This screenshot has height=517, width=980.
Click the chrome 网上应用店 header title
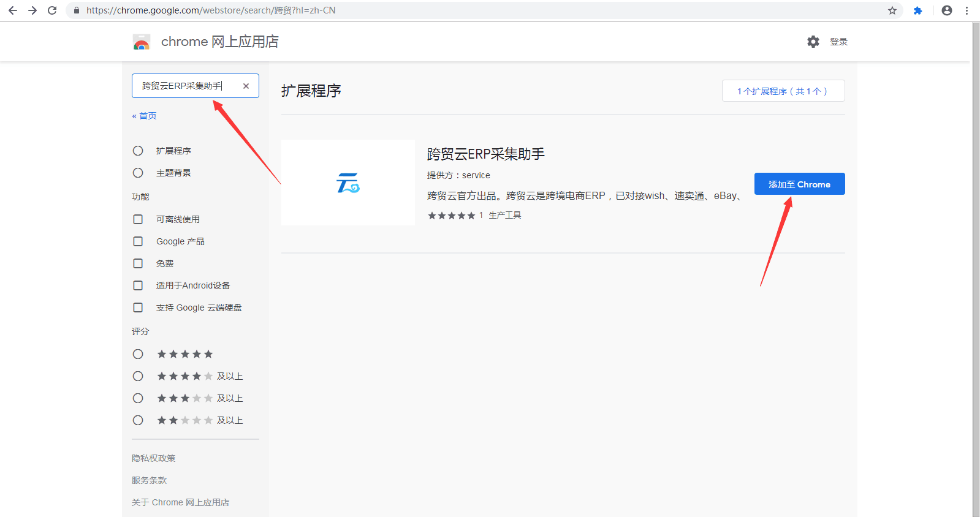(x=219, y=42)
